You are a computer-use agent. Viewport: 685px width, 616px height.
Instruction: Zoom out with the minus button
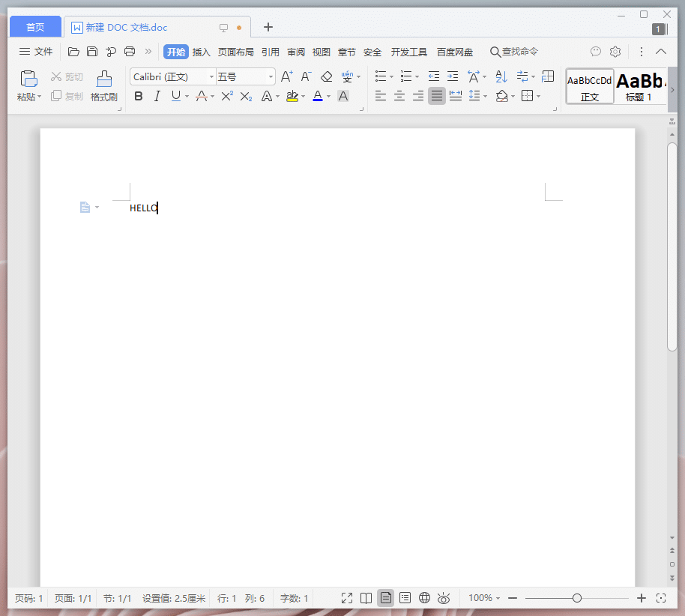pyautogui.click(x=513, y=598)
